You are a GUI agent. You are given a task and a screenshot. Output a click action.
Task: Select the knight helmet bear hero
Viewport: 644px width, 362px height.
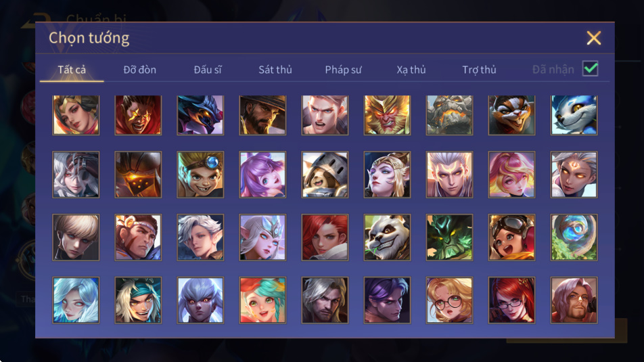[x=325, y=175]
